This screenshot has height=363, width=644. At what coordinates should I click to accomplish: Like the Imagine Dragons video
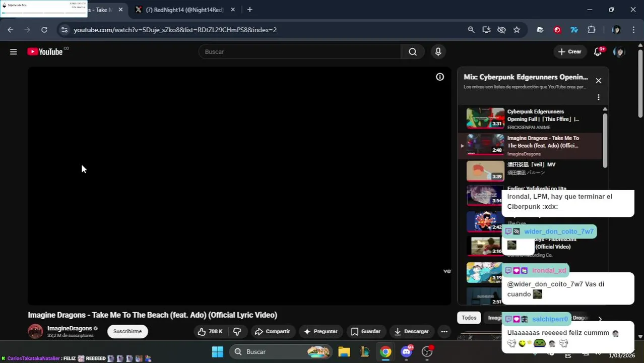pyautogui.click(x=210, y=331)
